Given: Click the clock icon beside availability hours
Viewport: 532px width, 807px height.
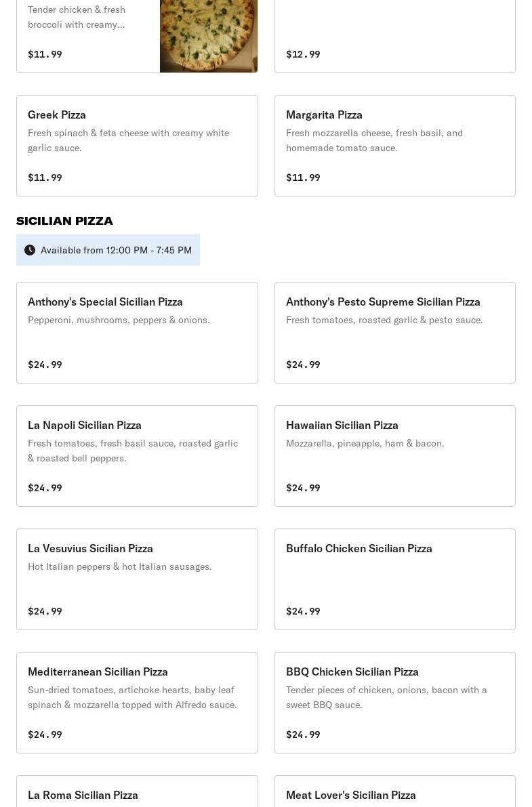Looking at the screenshot, I should coord(30,250).
